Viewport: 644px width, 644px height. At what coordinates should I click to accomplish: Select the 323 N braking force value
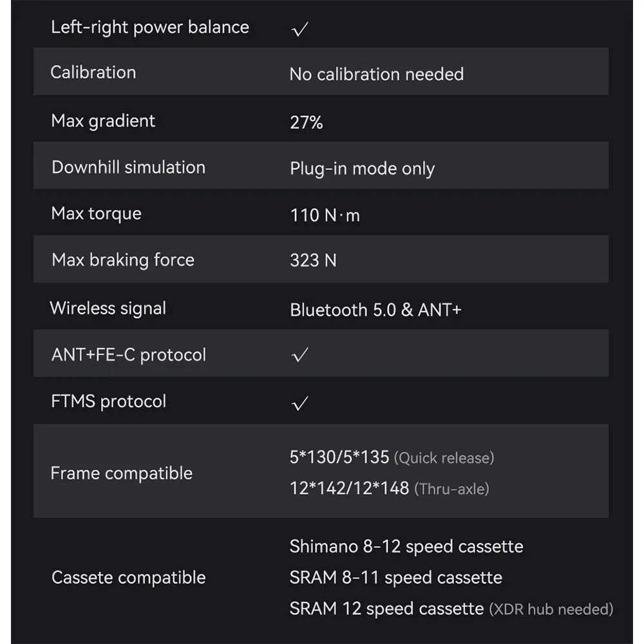point(313,261)
